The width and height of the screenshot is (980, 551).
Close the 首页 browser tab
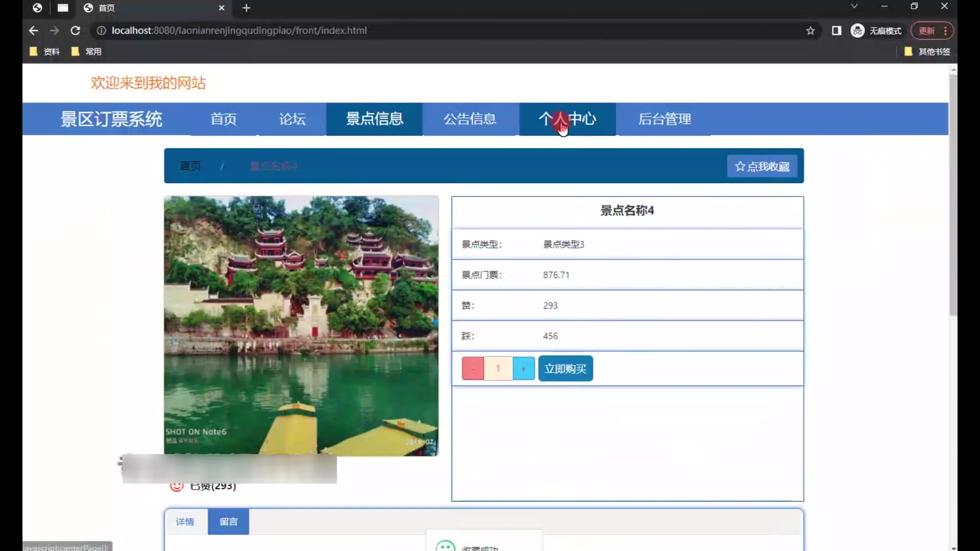click(x=221, y=8)
